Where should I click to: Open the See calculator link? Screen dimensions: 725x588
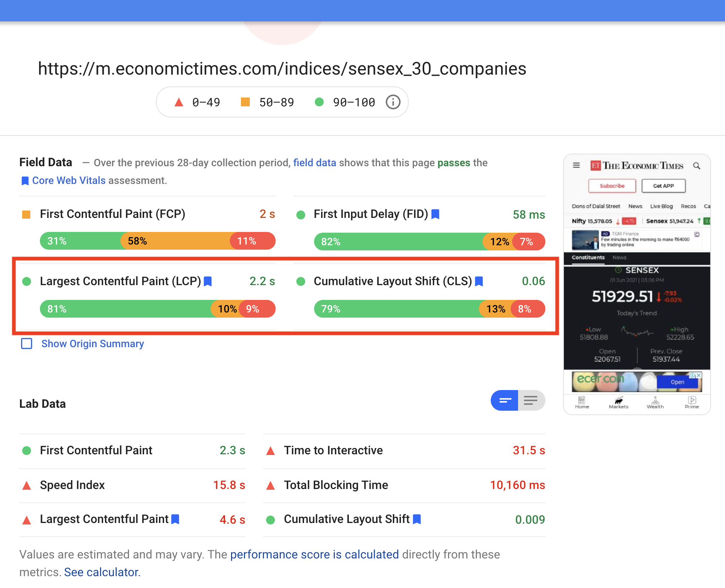(x=101, y=572)
